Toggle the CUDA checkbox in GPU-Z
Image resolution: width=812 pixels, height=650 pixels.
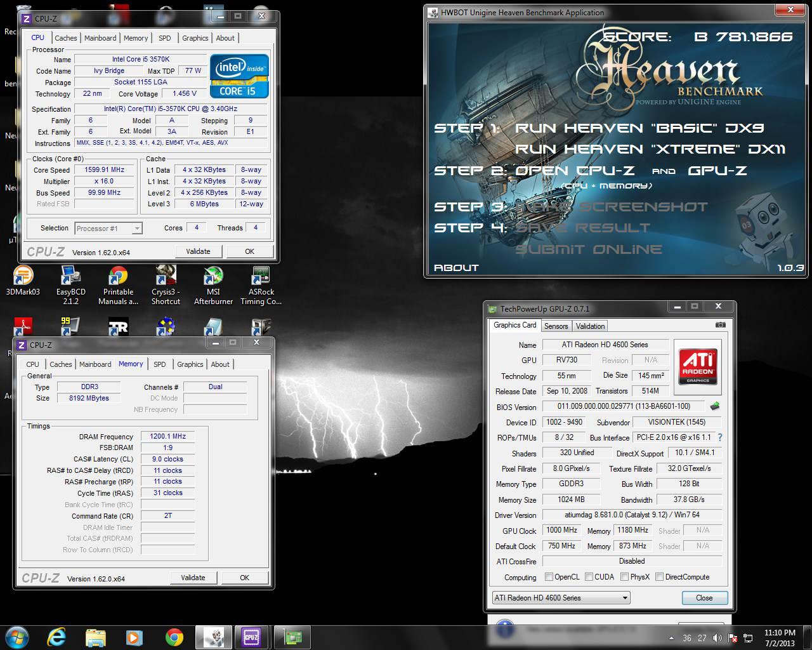[589, 577]
